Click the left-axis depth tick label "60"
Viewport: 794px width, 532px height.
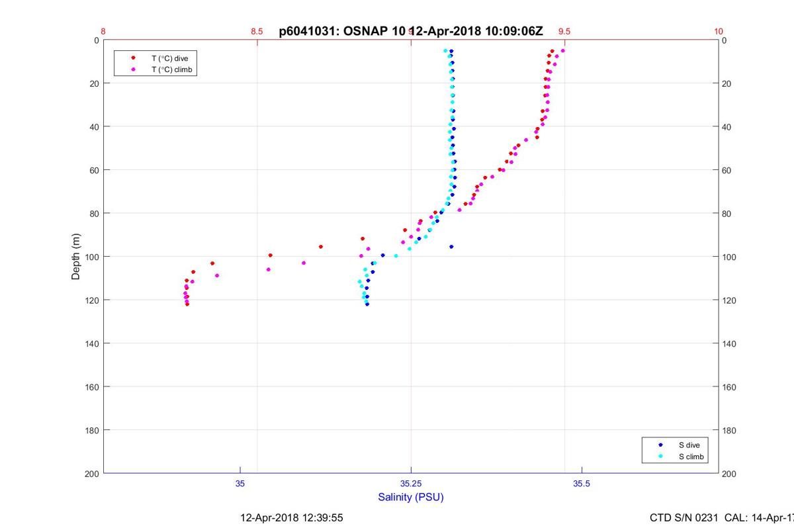point(94,170)
